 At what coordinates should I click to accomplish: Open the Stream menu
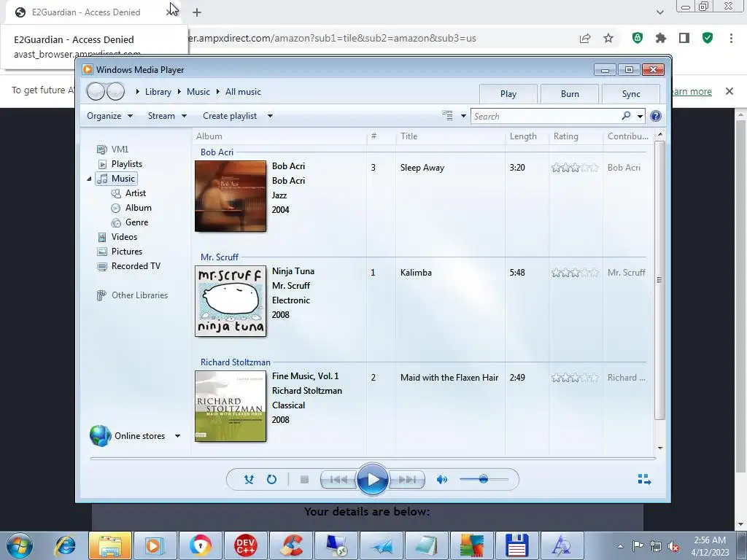coord(167,116)
